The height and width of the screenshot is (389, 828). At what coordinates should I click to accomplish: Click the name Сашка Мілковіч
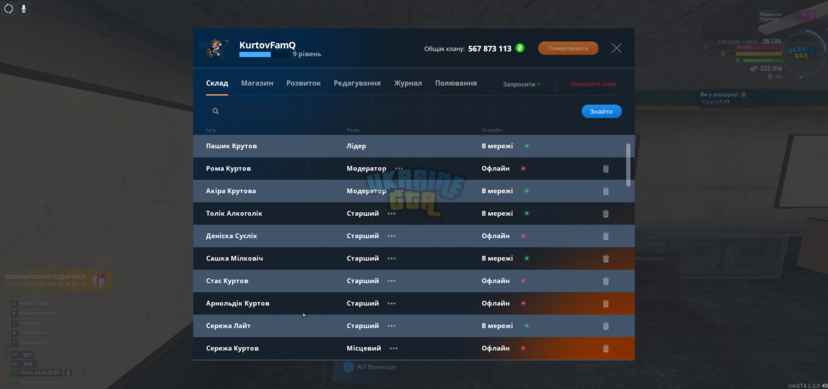coord(234,259)
